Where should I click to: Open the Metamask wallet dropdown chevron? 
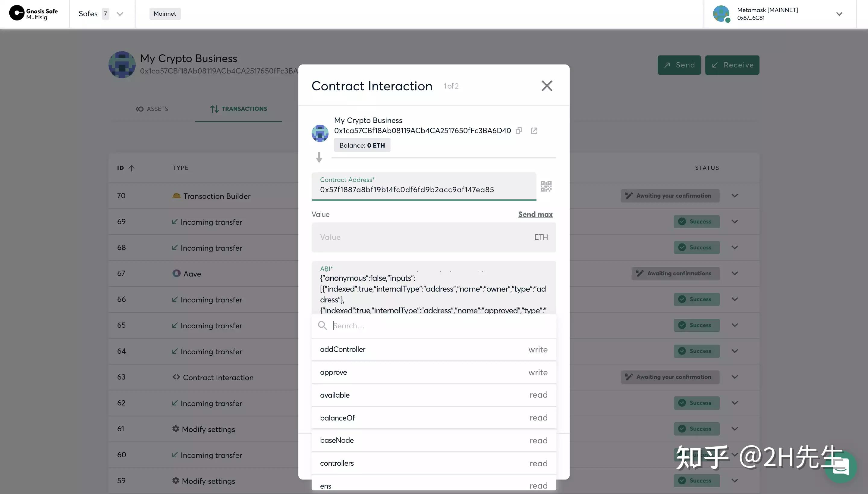(x=839, y=14)
